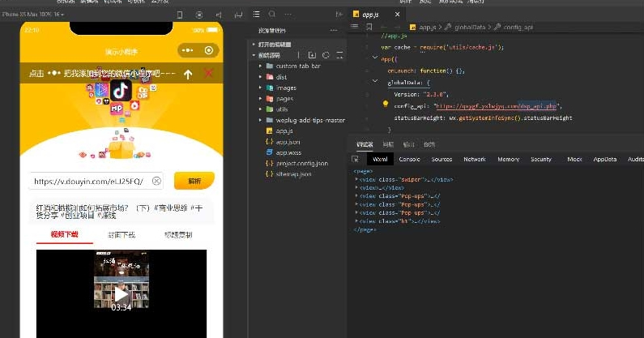Switch to the 终端 panel tab

(x=429, y=144)
